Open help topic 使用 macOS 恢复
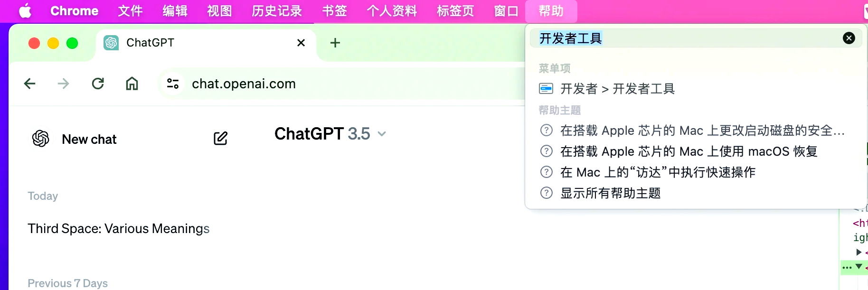868x290 pixels. pyautogui.click(x=696, y=151)
